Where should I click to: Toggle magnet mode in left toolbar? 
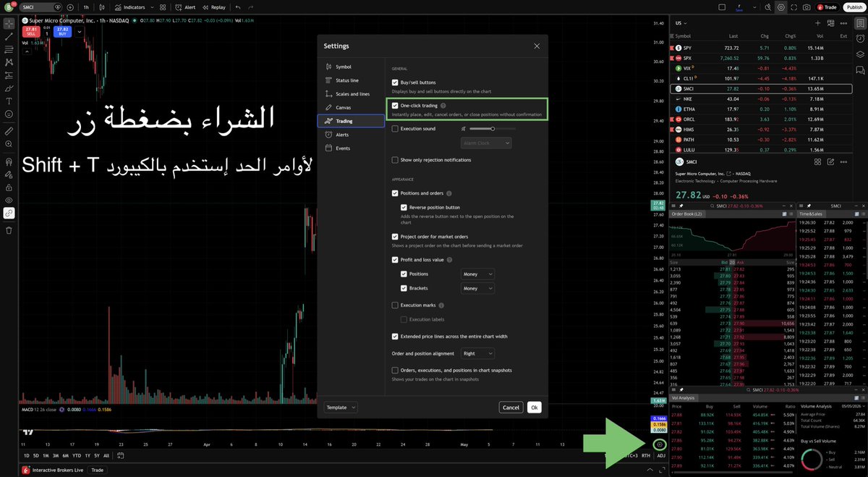pyautogui.click(x=9, y=162)
